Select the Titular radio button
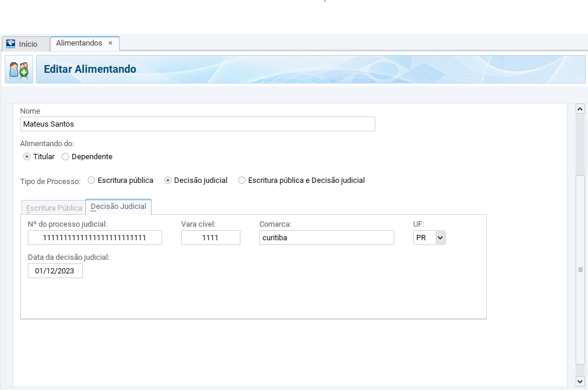 click(27, 157)
